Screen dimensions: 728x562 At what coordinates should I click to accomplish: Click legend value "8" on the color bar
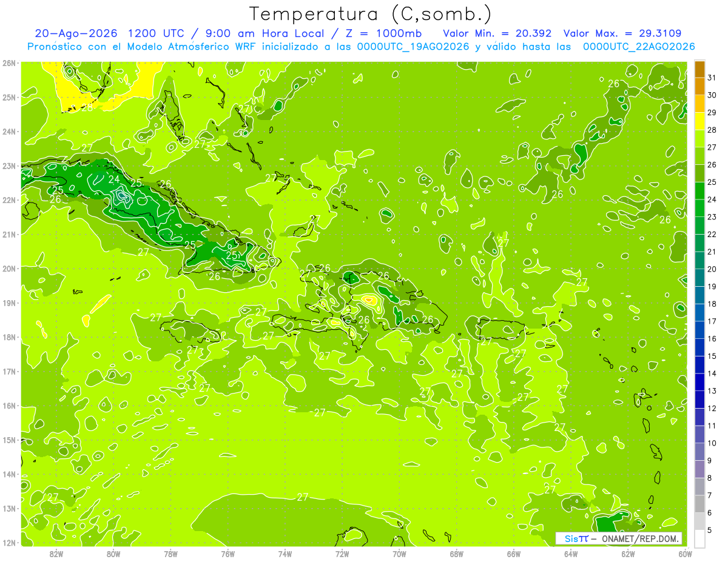[709, 478]
